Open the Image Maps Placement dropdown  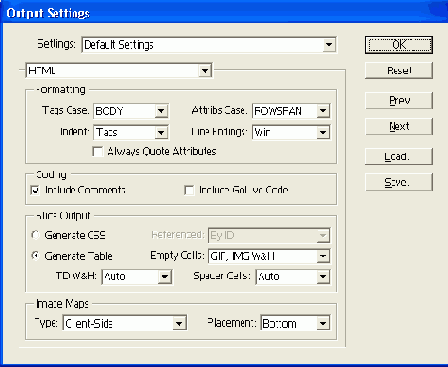click(295, 323)
